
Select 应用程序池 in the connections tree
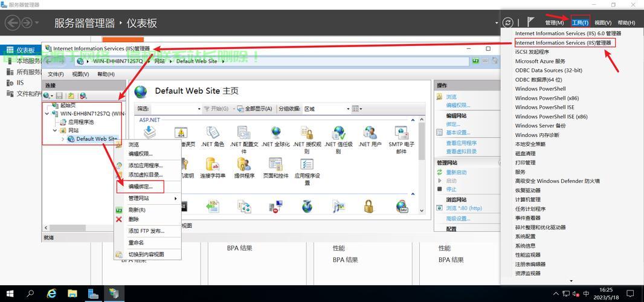pos(81,122)
